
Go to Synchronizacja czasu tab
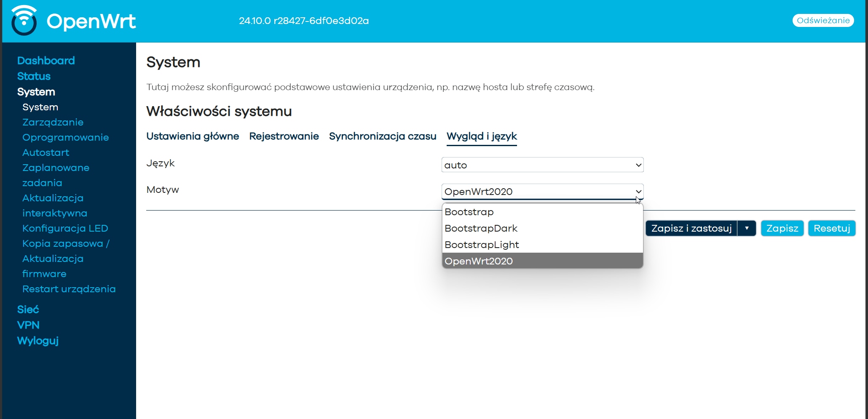click(x=382, y=136)
